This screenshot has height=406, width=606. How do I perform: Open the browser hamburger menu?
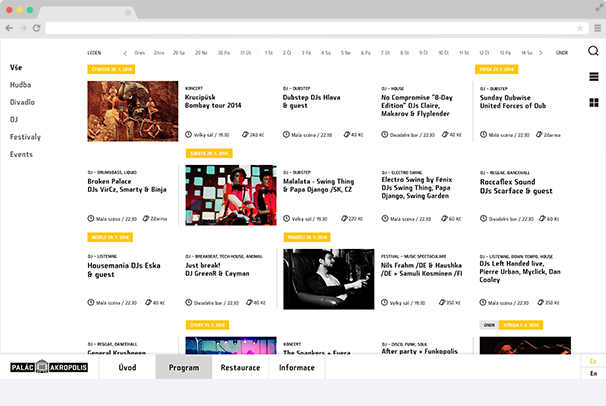click(595, 28)
